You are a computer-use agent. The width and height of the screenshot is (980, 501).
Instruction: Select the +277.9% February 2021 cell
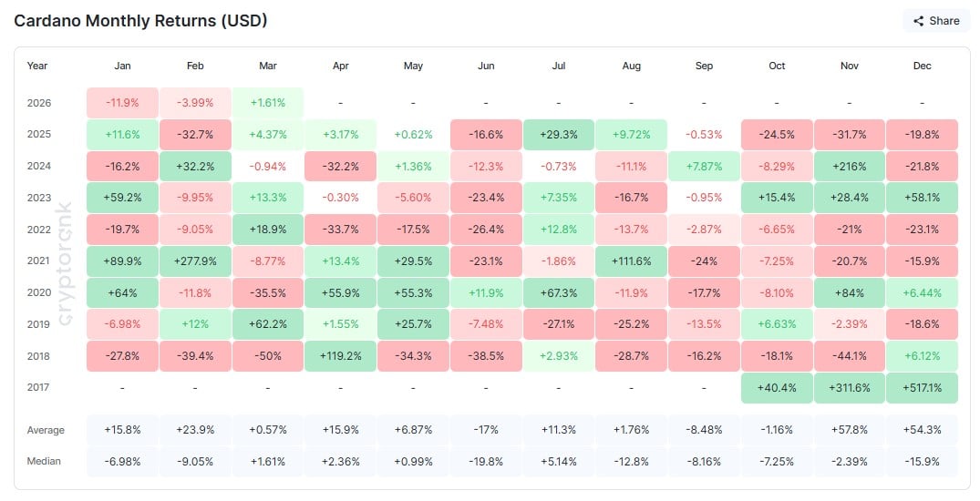tap(195, 261)
